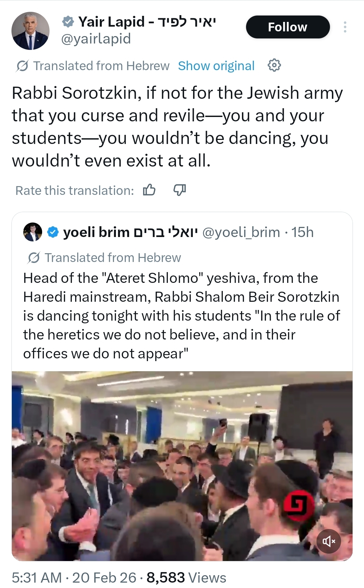Open Yair Lapid's profile picture

click(30, 31)
